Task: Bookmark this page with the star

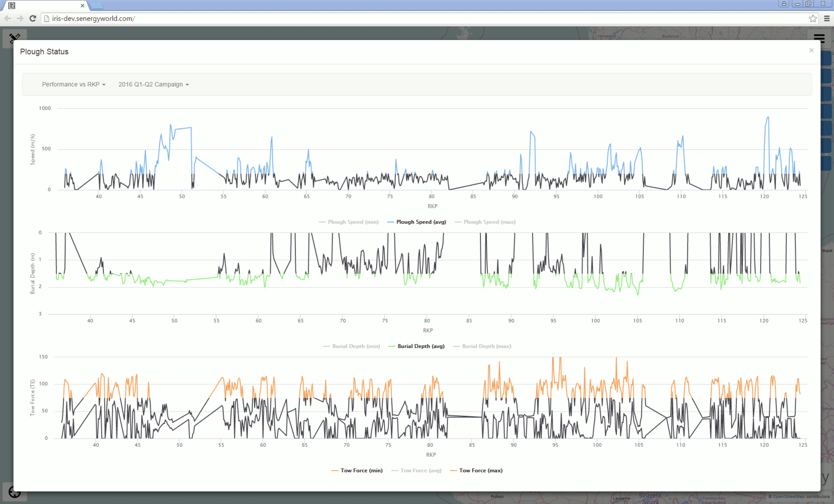Action: coord(813,19)
